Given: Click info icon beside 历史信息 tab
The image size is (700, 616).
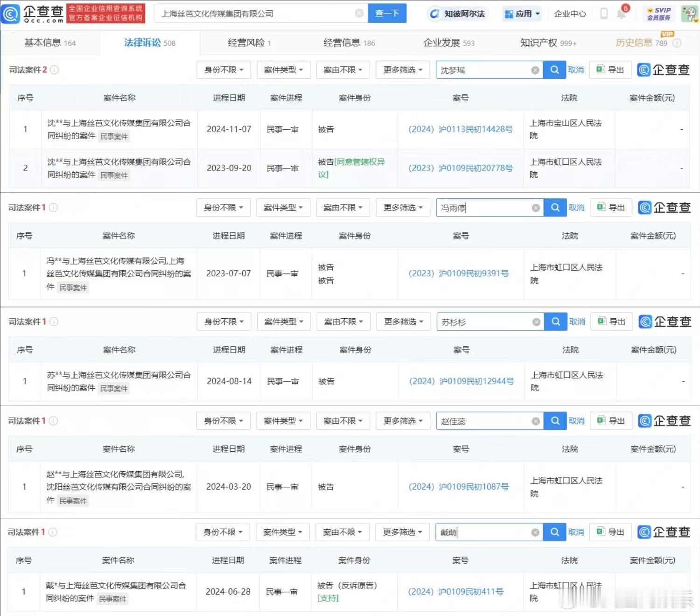Looking at the screenshot, I should pos(677,43).
